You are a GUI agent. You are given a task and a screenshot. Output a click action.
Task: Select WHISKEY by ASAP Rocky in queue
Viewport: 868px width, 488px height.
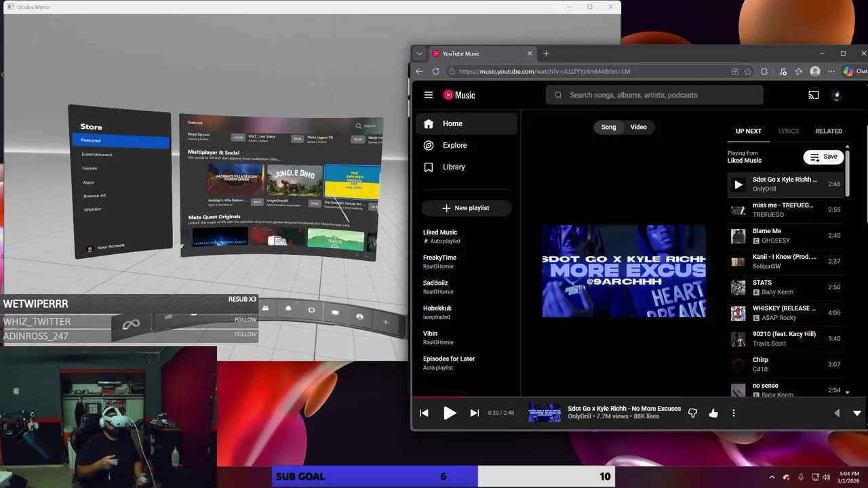pos(785,313)
